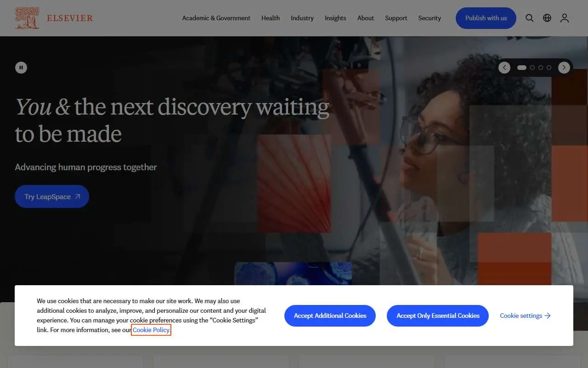Click Publish with us button
588x368 pixels.
point(486,18)
